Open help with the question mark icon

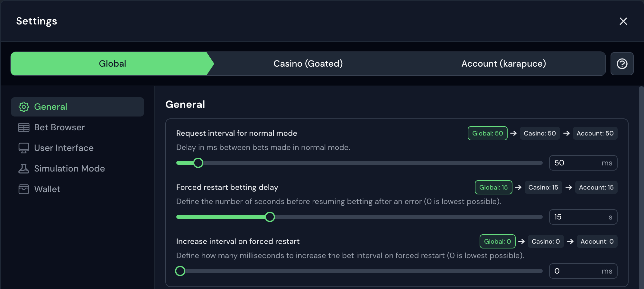(622, 64)
